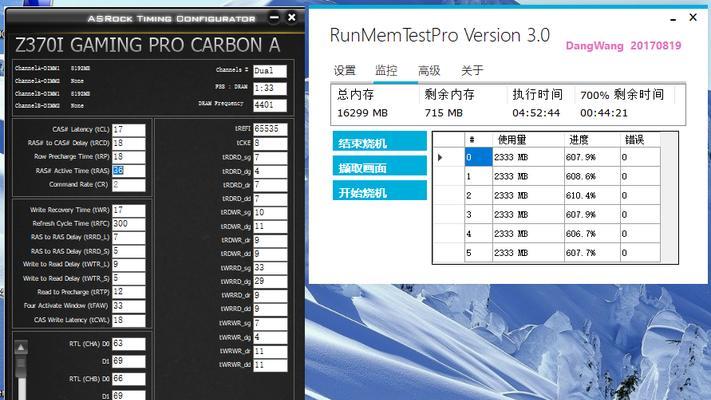Click the Read to Precharge (tRTP) field

[x=129, y=292]
